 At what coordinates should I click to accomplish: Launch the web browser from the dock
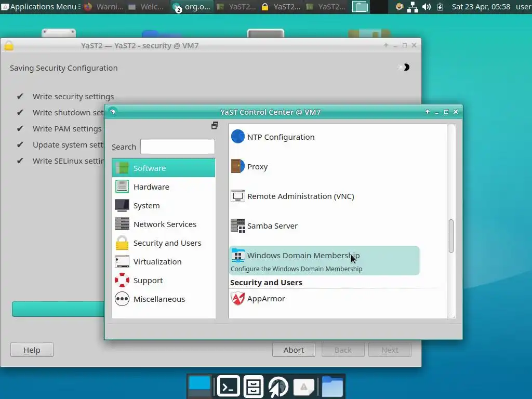(x=278, y=387)
